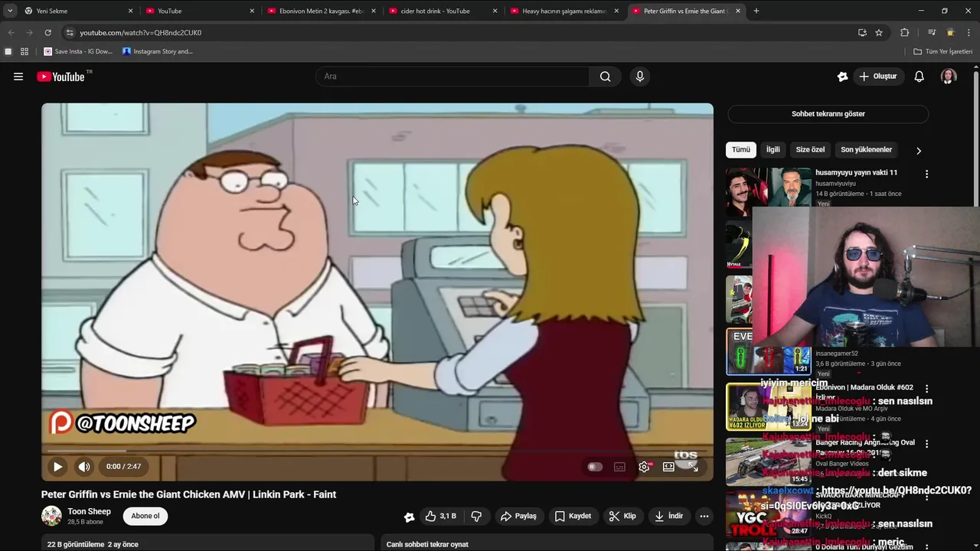Create a clip with Klip

[622, 517]
